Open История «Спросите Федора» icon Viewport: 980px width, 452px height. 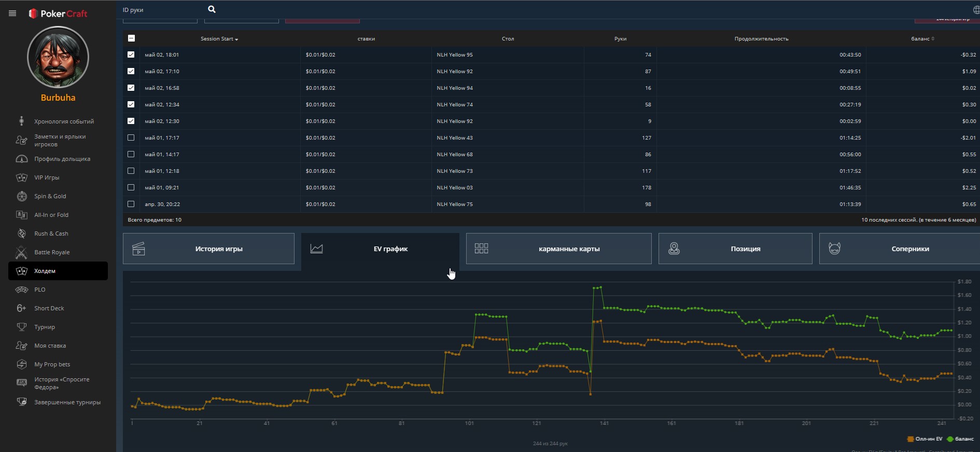coord(21,382)
